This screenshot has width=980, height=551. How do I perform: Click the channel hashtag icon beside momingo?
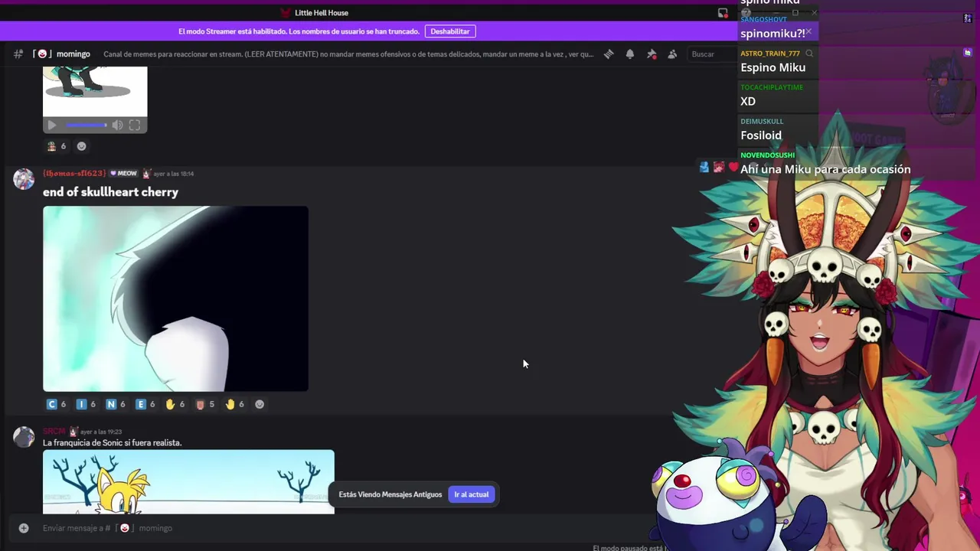coord(18,54)
